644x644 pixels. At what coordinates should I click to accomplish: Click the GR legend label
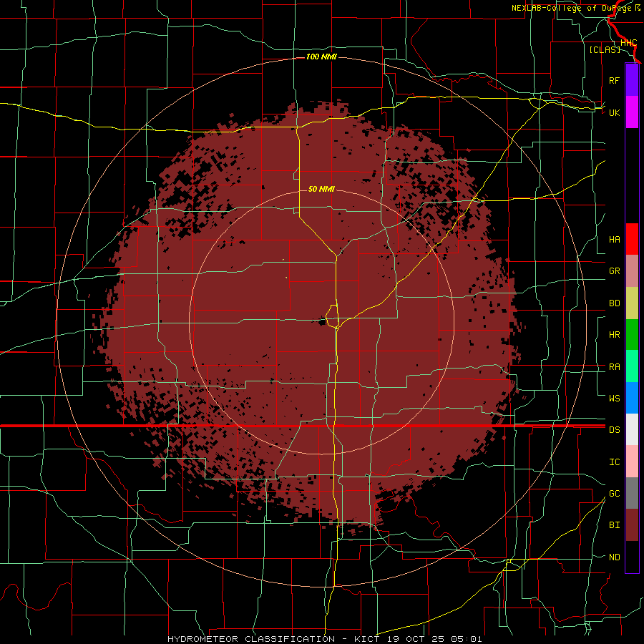pyautogui.click(x=614, y=271)
